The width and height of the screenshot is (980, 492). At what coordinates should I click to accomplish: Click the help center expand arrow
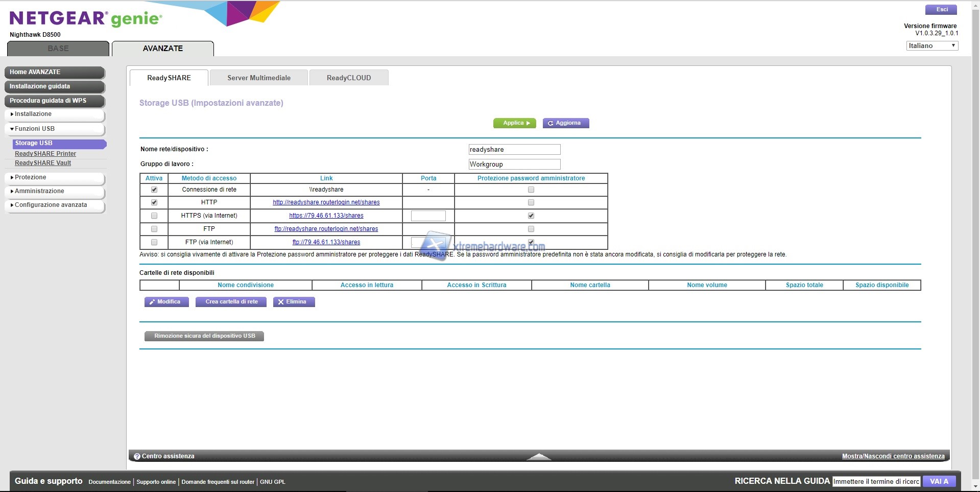pos(538,456)
